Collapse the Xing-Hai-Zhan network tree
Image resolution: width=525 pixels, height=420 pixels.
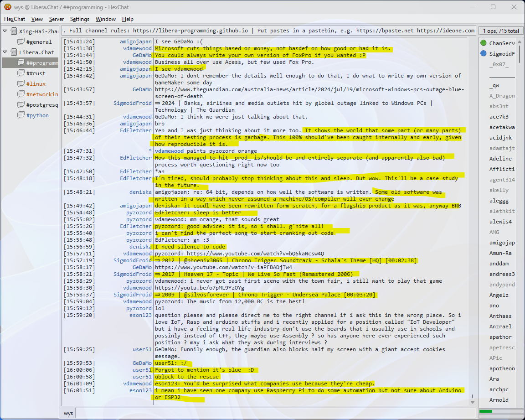click(5, 31)
